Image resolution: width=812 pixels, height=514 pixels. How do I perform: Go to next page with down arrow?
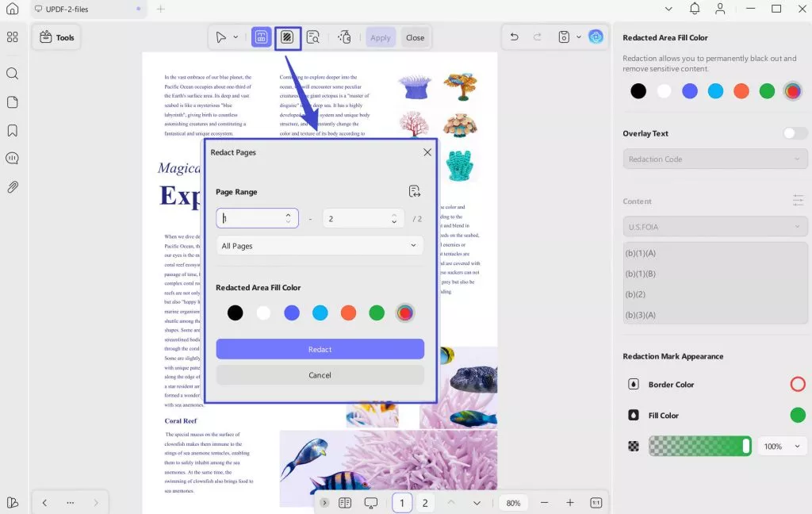coord(477,503)
